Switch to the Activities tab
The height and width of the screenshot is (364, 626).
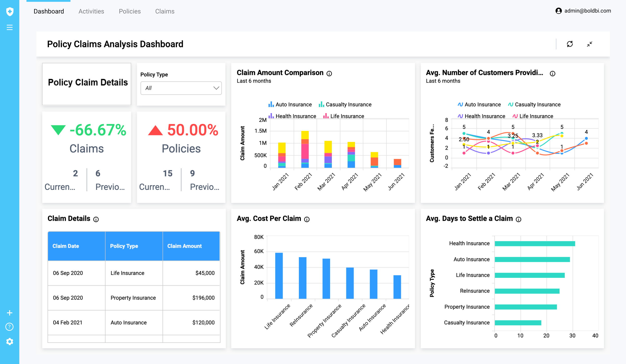coord(91,11)
